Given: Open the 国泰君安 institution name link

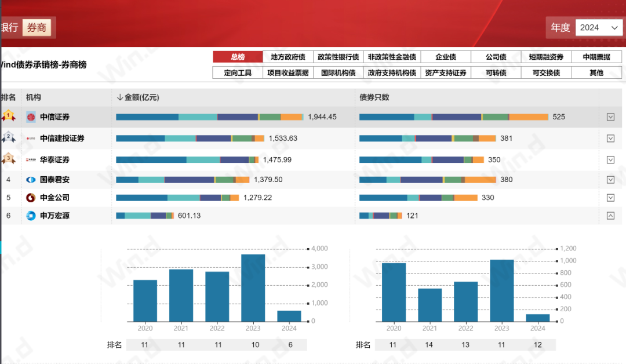Looking at the screenshot, I should 54,180.
